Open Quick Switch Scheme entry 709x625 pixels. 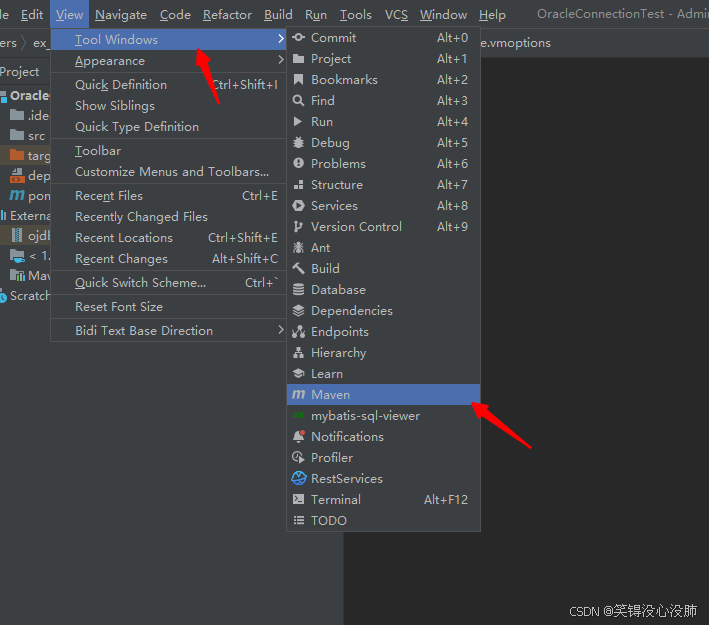[168, 283]
